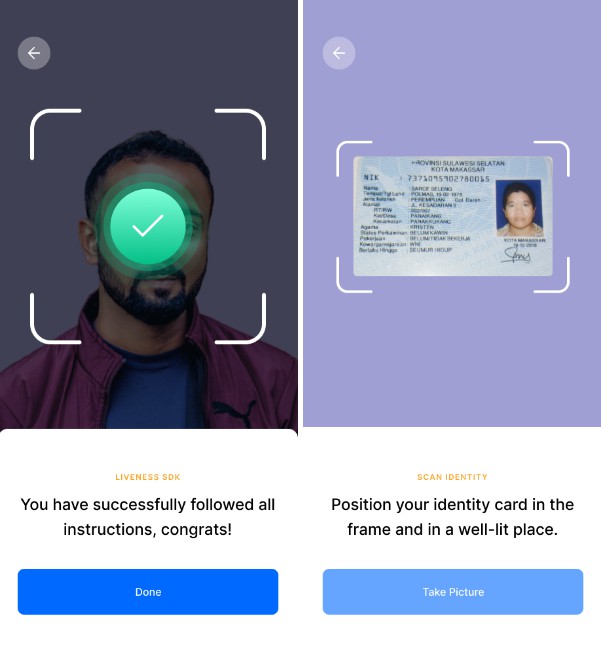Click the top-left corner bracket of face frame

(55, 134)
